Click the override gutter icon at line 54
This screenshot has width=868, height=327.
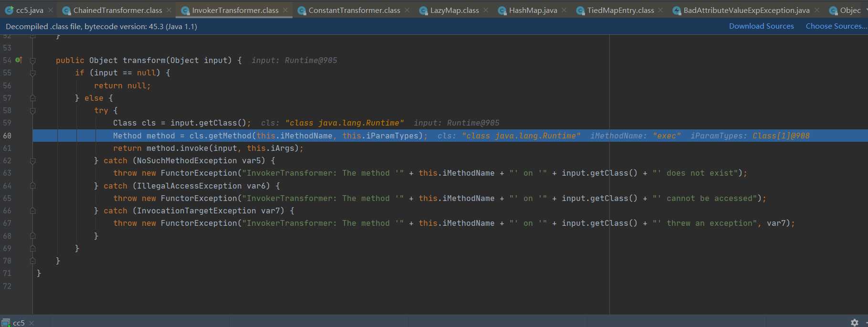(x=19, y=60)
